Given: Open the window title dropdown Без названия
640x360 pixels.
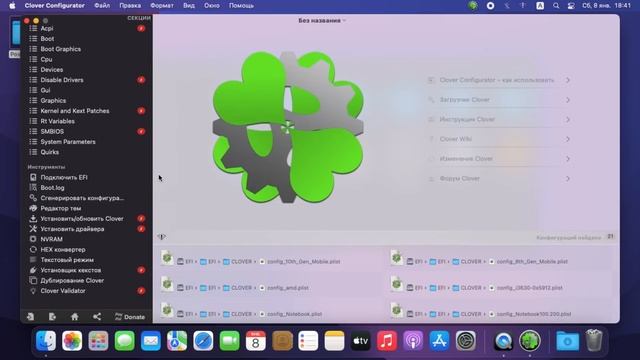Looking at the screenshot, I should tap(322, 20).
